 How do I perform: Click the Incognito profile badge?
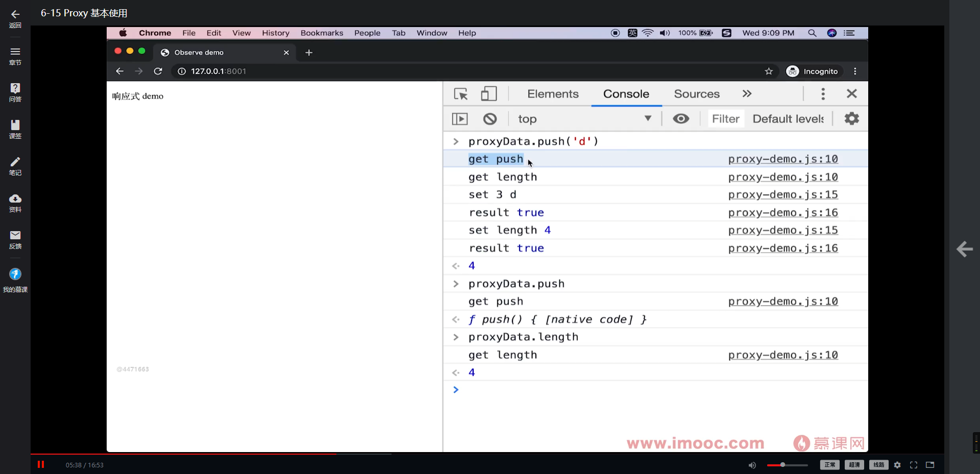coord(813,71)
